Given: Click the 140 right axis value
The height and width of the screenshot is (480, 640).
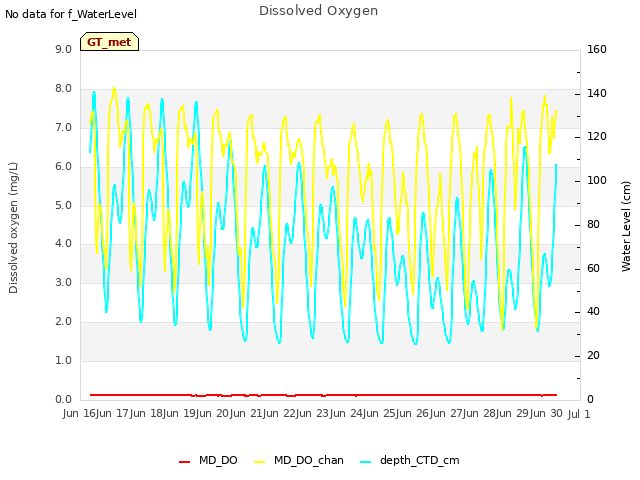Looking at the screenshot, I should tap(597, 93).
